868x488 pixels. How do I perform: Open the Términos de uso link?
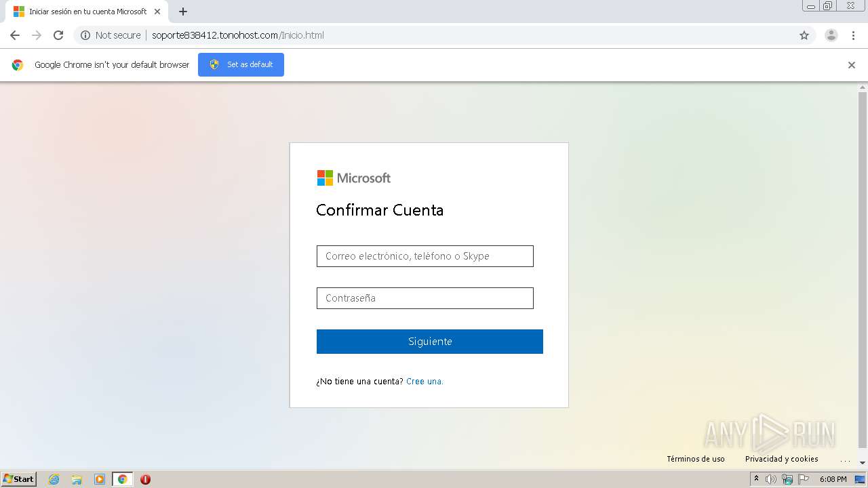coord(696,459)
